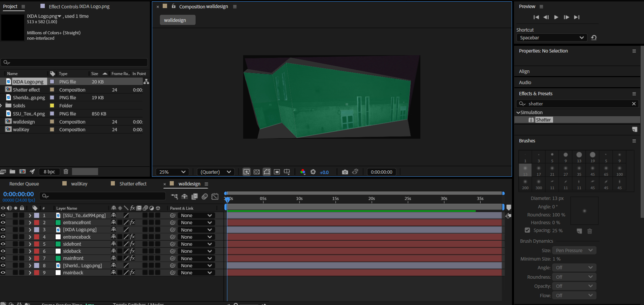Open the Composition Mini-Flowchart
The image size is (644, 305).
click(x=174, y=197)
